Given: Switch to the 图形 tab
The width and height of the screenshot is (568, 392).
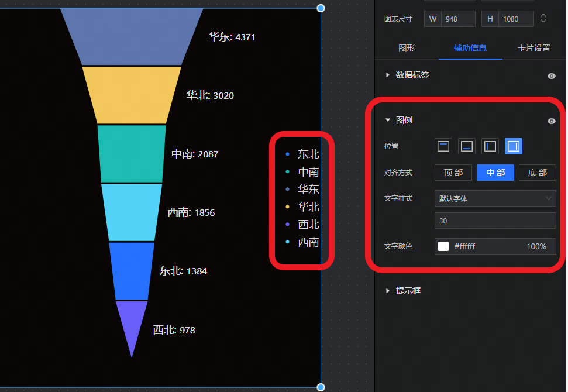Looking at the screenshot, I should point(407,48).
